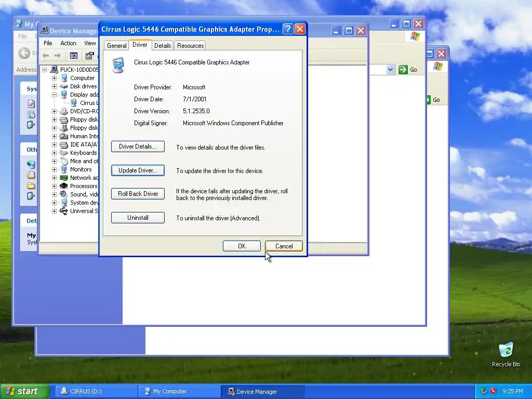The image size is (532, 399).
Task: Expand the Network adapters node
Action: tap(54, 178)
